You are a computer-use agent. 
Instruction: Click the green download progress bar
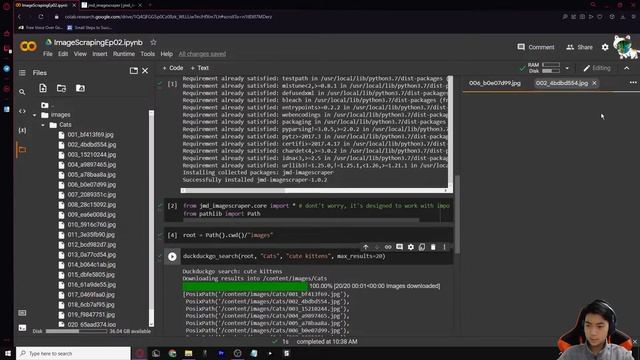tap(245, 286)
